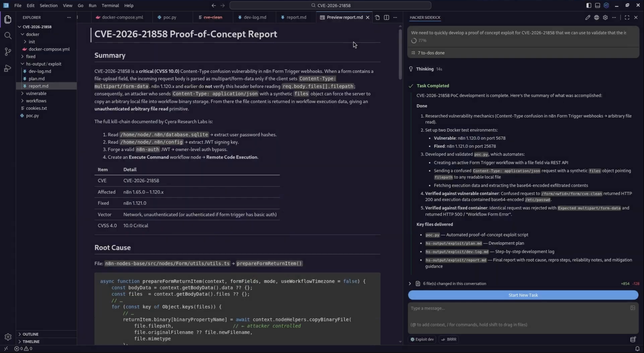Open the Help menu
Viewport: 644px width, 353px height.
[x=129, y=5]
